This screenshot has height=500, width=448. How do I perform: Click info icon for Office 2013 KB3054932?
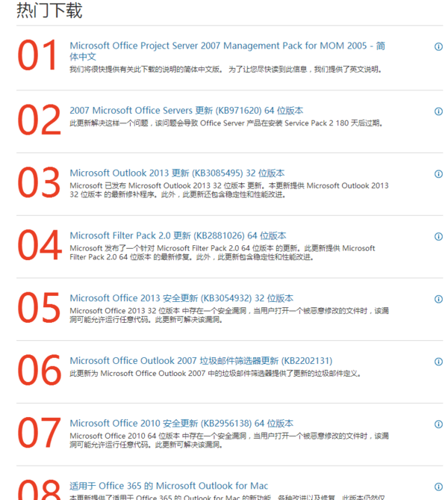pos(438,299)
